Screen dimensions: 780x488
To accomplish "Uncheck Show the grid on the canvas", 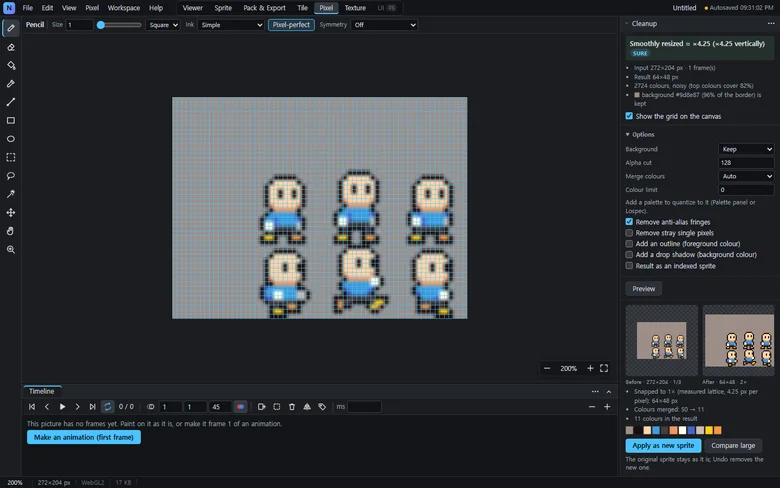I will (x=629, y=116).
